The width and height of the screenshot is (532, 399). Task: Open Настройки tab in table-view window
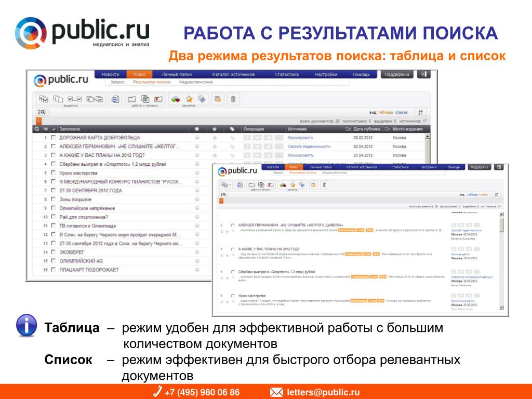click(x=326, y=74)
